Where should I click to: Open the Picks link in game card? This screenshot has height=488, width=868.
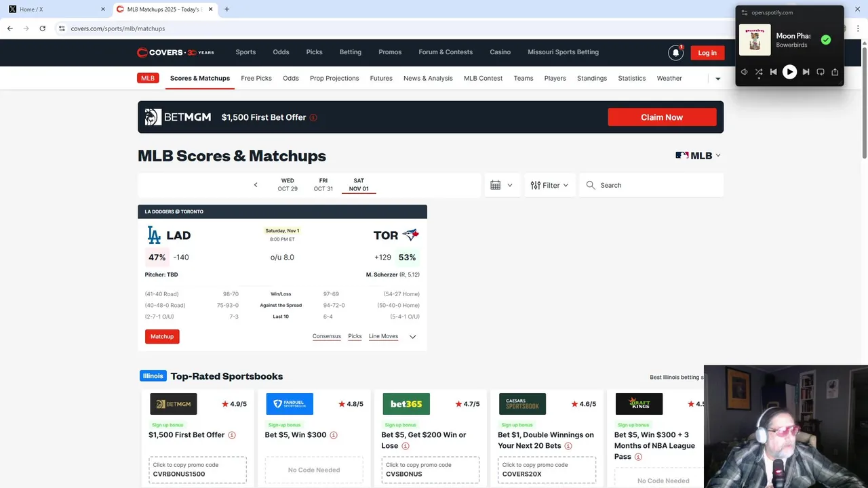(x=355, y=336)
